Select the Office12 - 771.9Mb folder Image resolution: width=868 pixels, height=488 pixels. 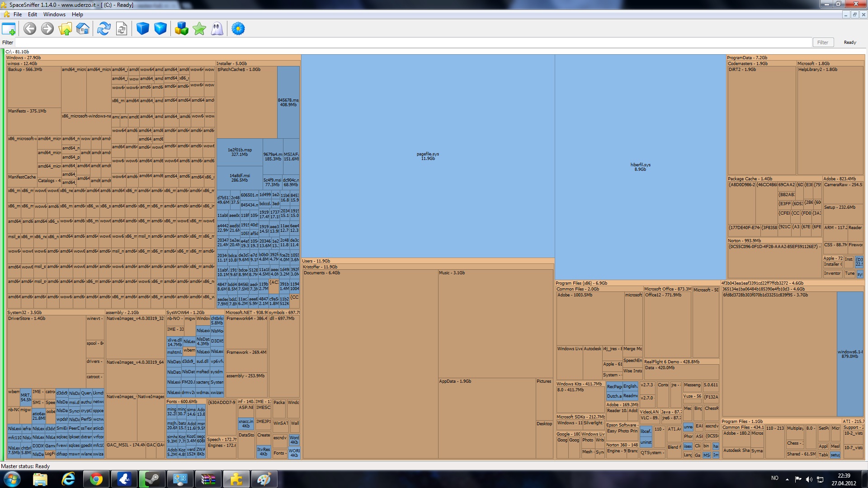tap(668, 324)
